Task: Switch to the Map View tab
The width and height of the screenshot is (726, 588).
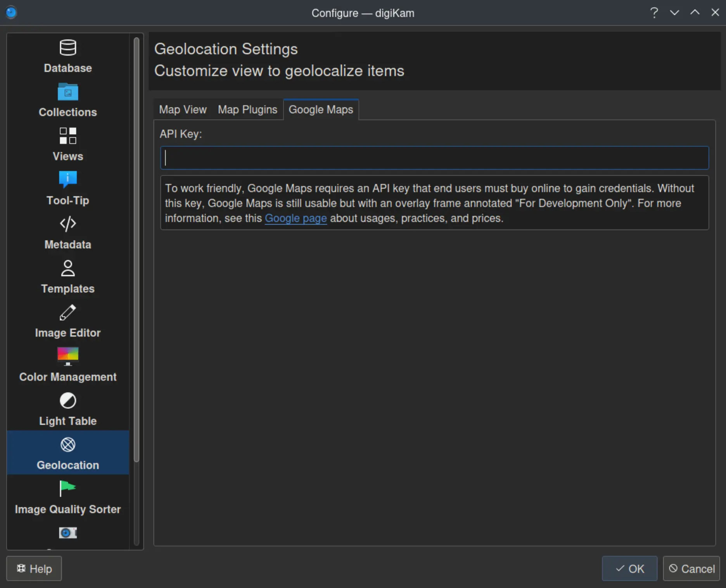Action: click(183, 110)
